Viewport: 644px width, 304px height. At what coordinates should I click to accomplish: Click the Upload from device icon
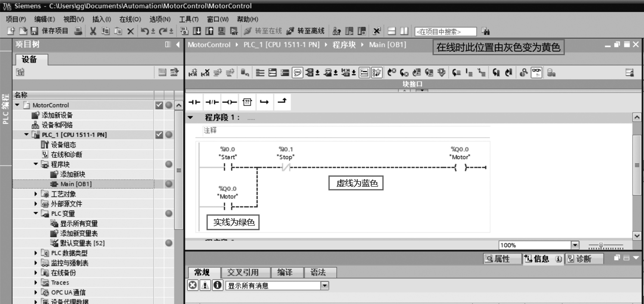(x=209, y=31)
